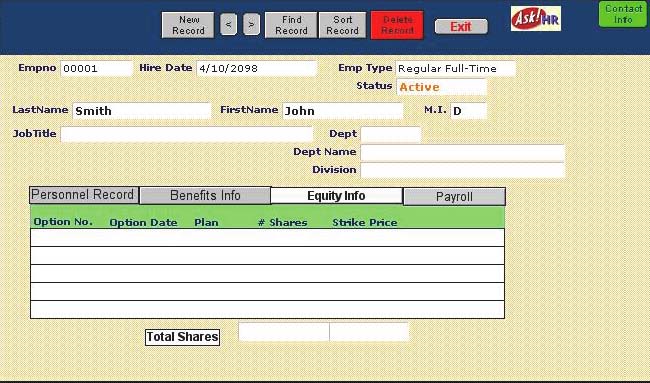Screen dimensions: 650x383
Task: Exit the employee form
Action: pyautogui.click(x=461, y=27)
